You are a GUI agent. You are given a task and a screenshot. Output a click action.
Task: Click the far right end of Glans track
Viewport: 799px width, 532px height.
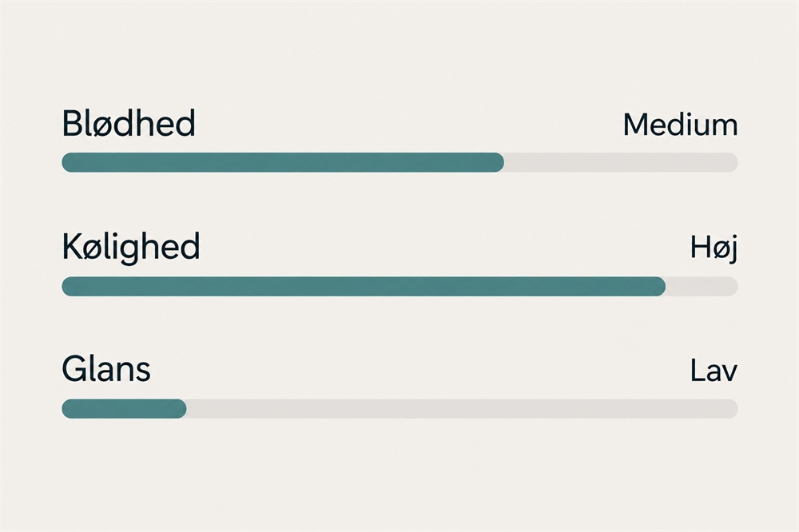click(x=731, y=409)
